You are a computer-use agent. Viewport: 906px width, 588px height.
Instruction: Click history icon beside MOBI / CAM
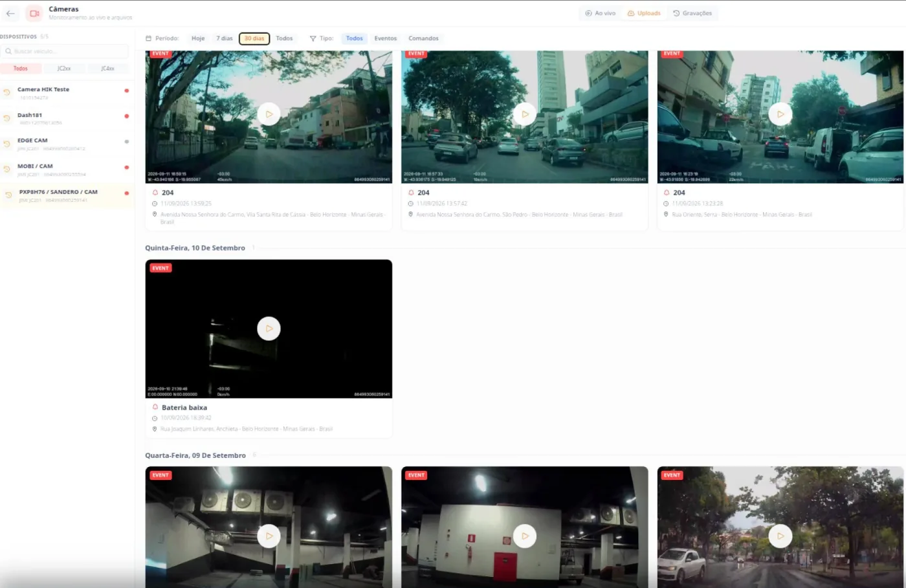[x=7, y=169]
